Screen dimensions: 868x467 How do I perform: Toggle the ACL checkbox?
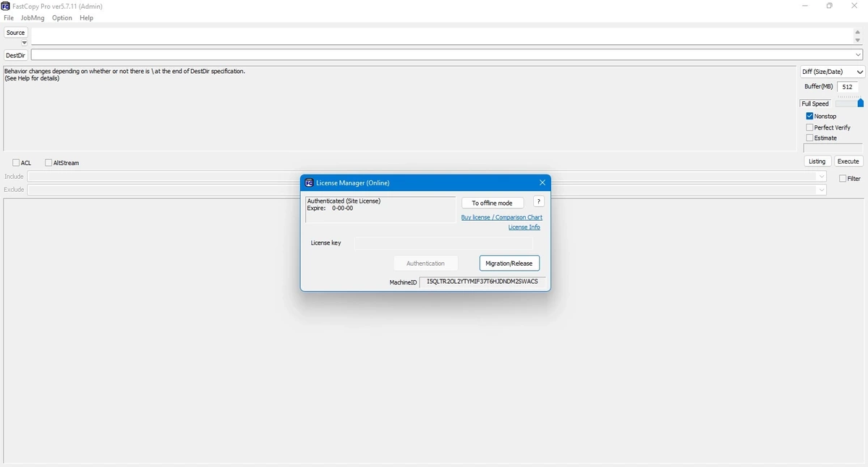17,163
